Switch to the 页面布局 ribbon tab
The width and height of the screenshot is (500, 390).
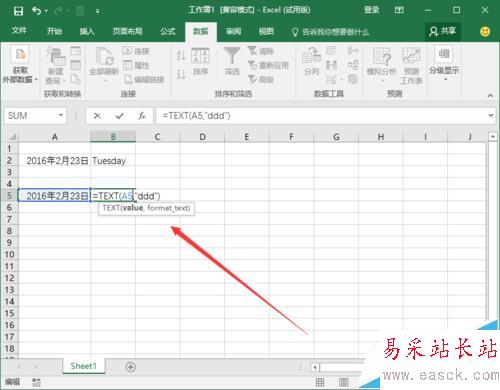pyautogui.click(x=127, y=31)
